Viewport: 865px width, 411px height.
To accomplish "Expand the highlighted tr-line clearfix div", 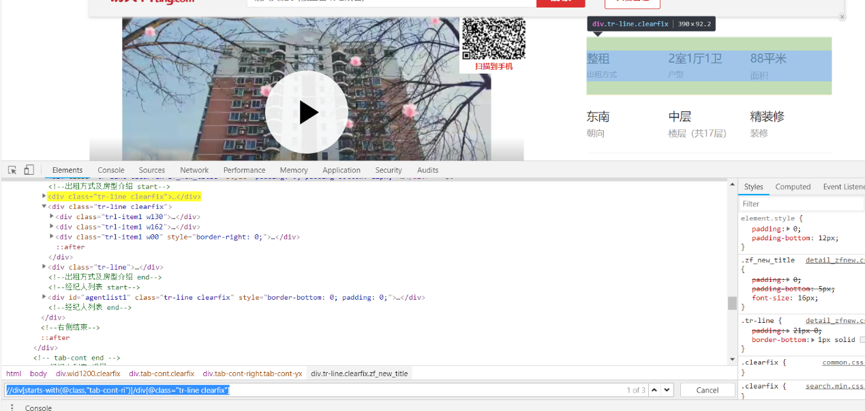I will coord(44,196).
